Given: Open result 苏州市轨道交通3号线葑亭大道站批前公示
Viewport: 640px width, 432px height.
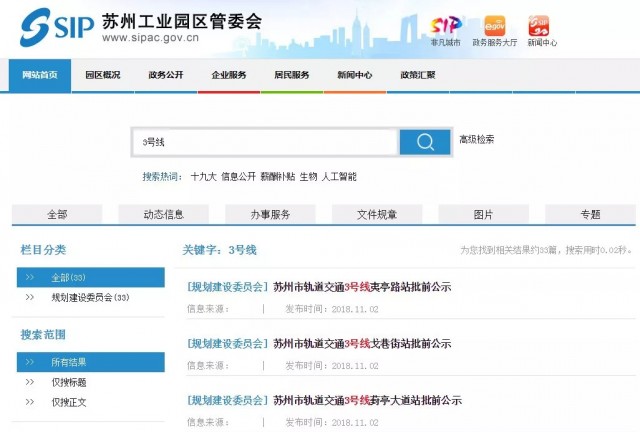Looking at the screenshot, I should click(x=367, y=400).
